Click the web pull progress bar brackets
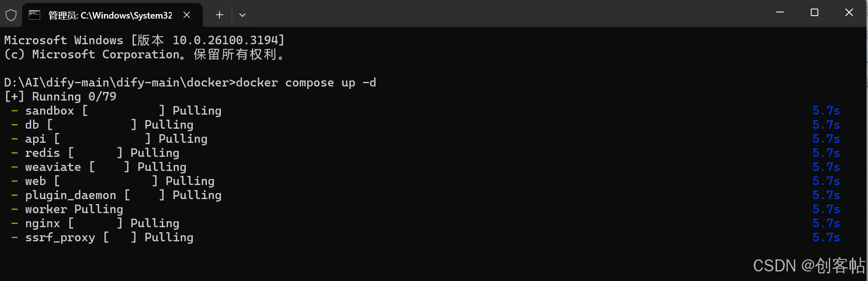868x281 pixels. [106, 181]
